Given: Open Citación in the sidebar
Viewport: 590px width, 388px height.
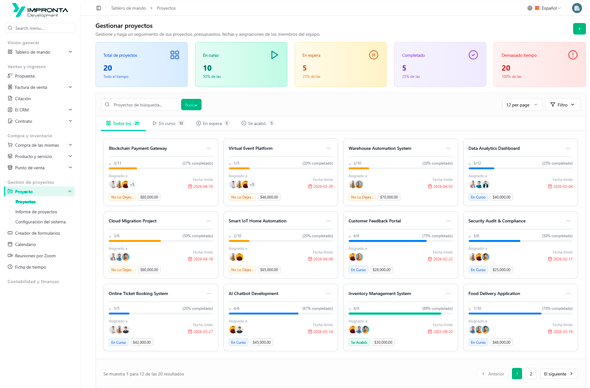Looking at the screenshot, I should click(x=40, y=99).
